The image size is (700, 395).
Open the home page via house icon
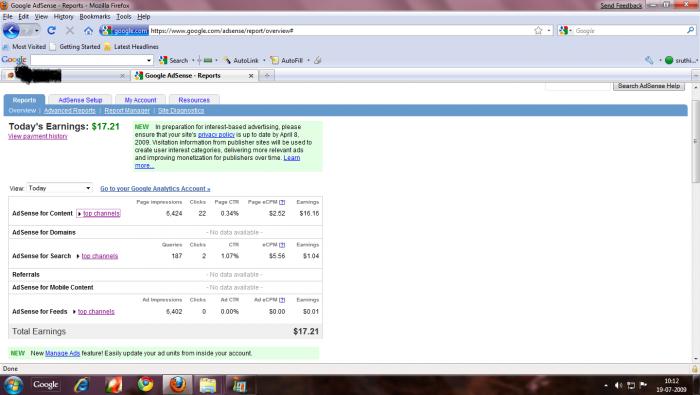coord(88,31)
